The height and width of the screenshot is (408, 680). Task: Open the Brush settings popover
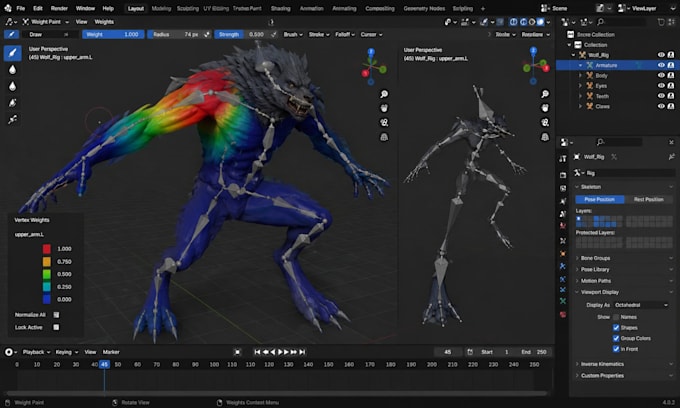click(293, 34)
